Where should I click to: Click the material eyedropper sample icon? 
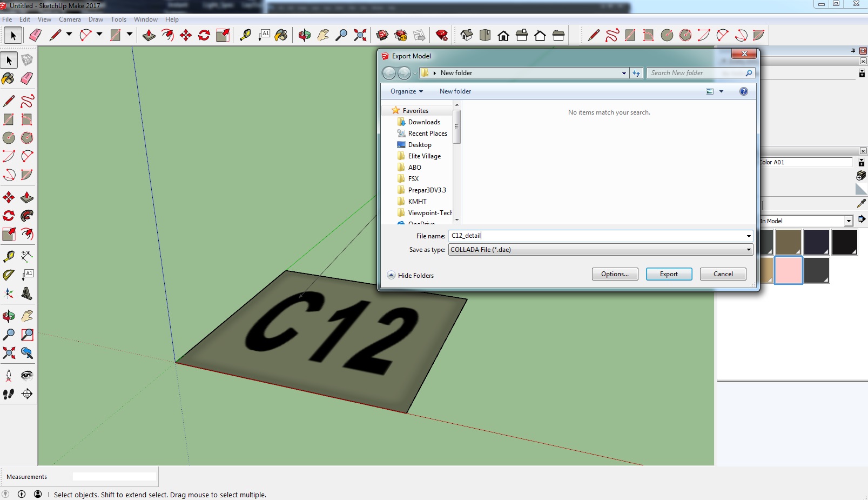point(861,204)
